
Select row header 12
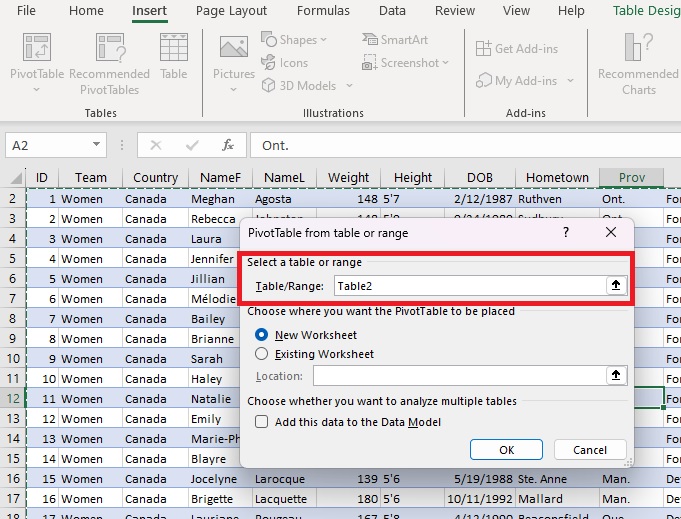[x=13, y=398]
